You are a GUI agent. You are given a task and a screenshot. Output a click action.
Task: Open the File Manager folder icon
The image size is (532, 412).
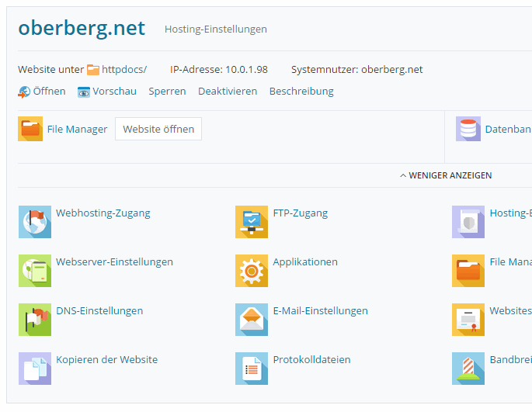30,129
